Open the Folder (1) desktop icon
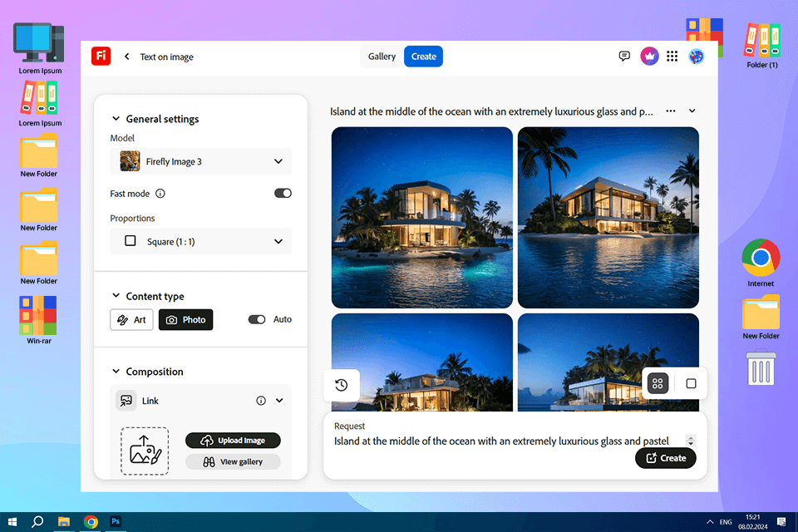 click(762, 46)
